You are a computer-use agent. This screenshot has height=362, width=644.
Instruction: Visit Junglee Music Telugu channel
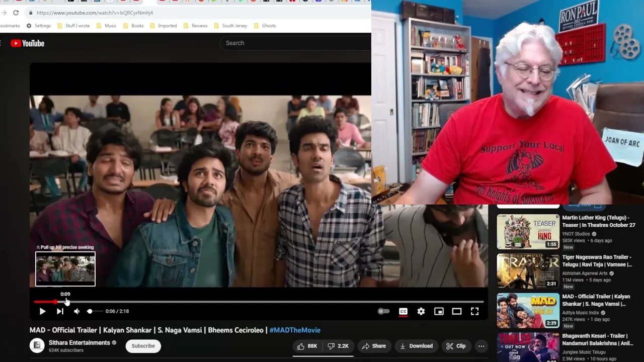click(x=584, y=352)
